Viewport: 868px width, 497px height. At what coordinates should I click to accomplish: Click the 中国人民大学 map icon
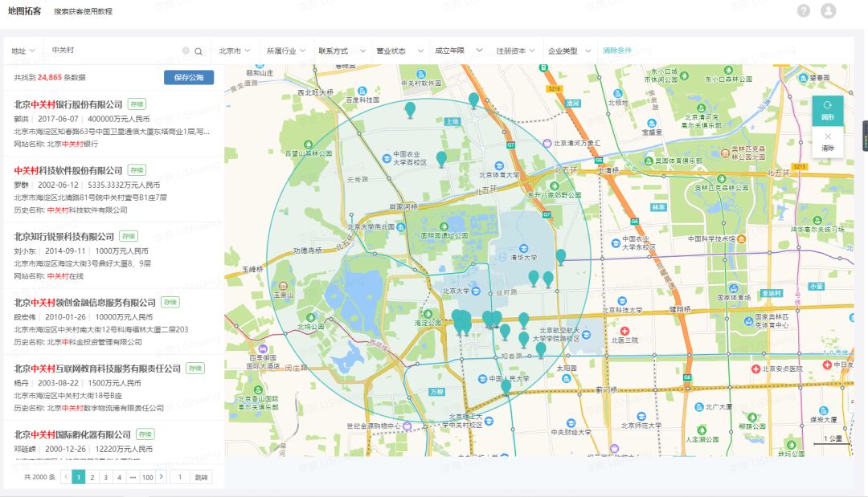click(482, 379)
